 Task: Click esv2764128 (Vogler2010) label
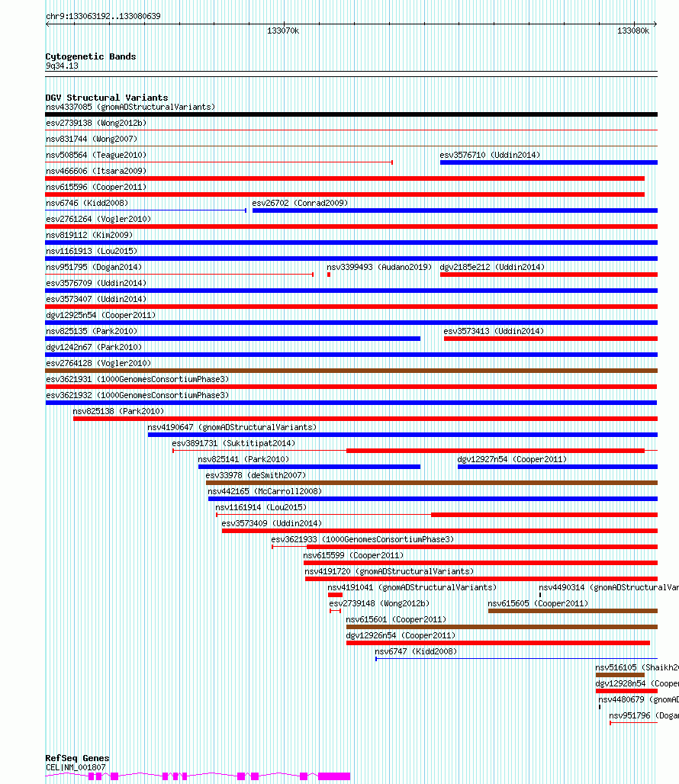tap(98, 363)
